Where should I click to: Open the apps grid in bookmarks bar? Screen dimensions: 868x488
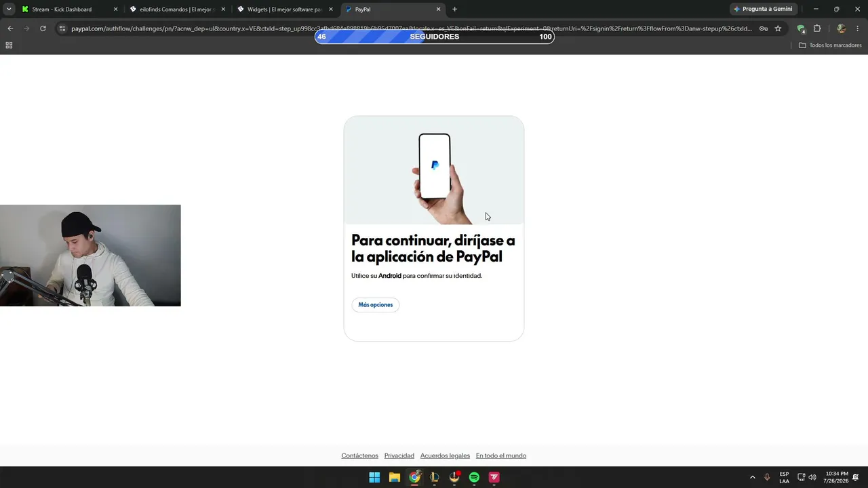(9, 45)
